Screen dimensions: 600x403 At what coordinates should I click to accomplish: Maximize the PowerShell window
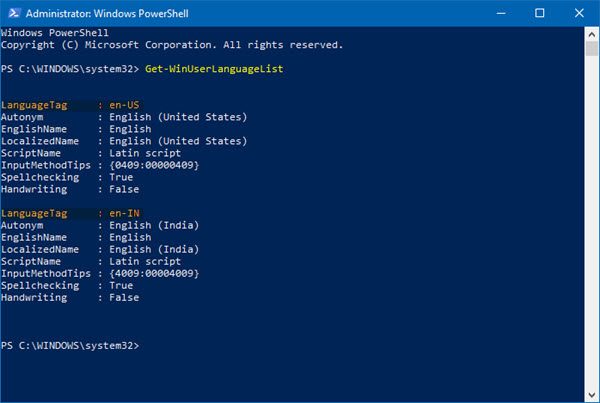540,12
